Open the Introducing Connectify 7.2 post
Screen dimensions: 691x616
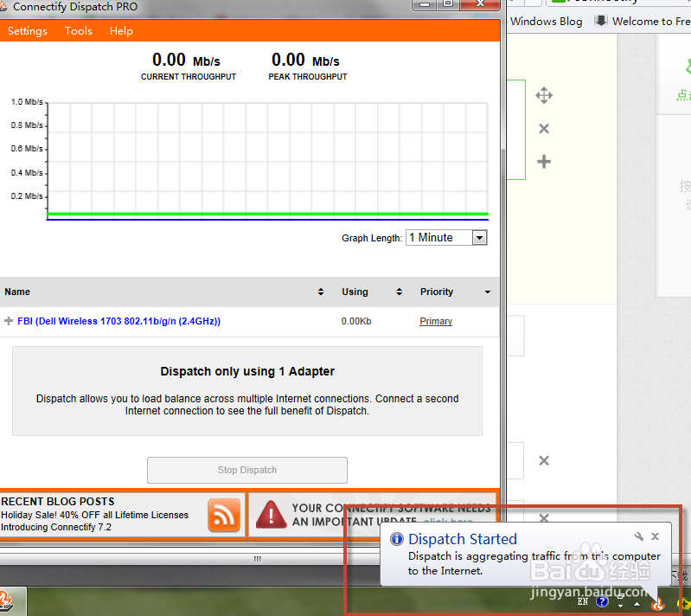tap(56, 527)
